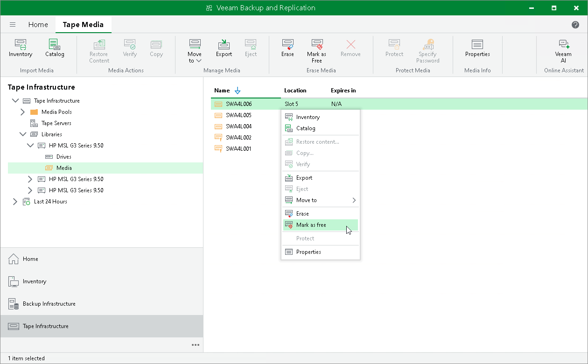Open the Move to ribbon dropdown

pyautogui.click(x=195, y=51)
